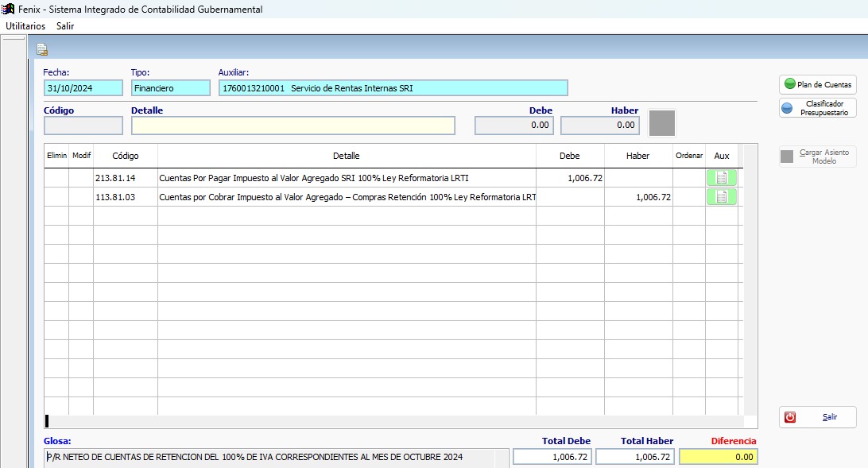Open the Aux icon for account 113.81.03
Image resolution: width=868 pixels, height=468 pixels.
[x=721, y=197]
